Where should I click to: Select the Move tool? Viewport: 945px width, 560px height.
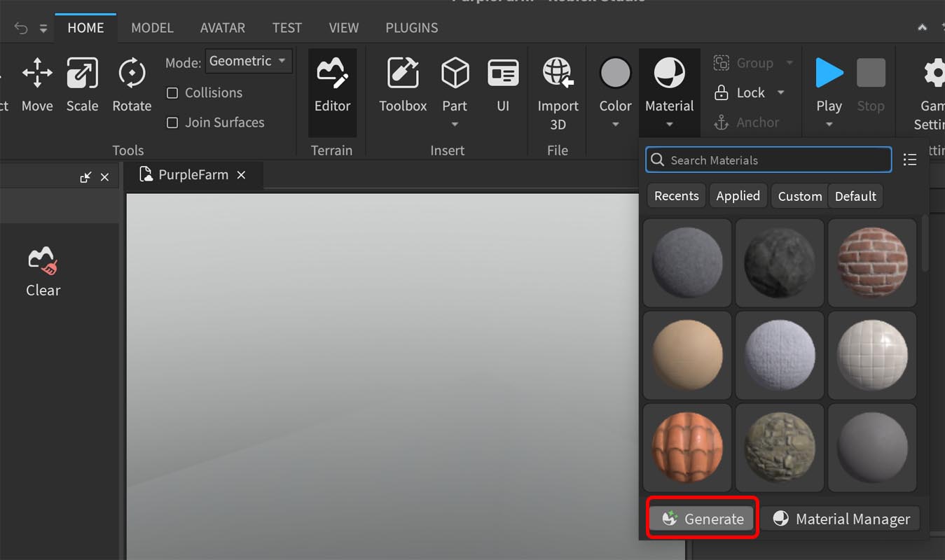point(37,85)
